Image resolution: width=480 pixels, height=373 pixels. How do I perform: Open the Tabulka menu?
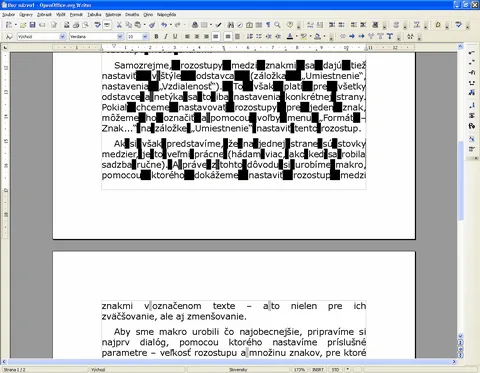point(94,15)
